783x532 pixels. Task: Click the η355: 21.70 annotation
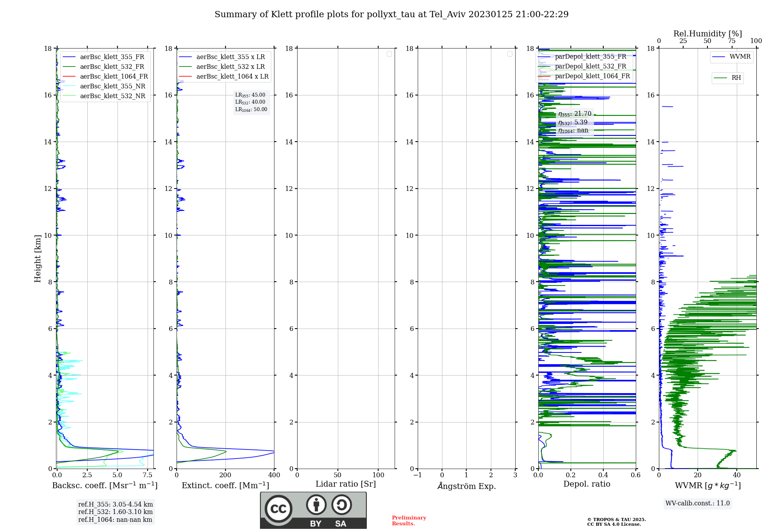pos(575,114)
